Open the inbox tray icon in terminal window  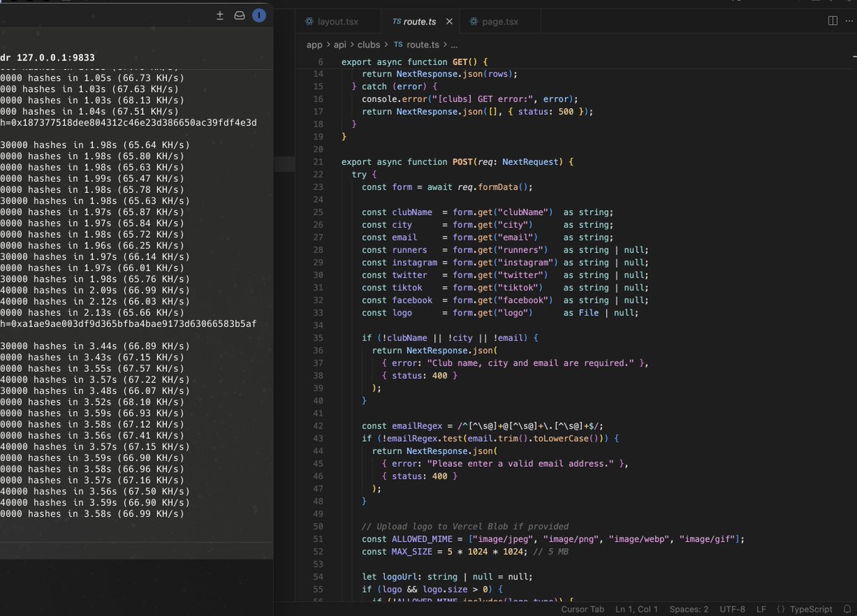pos(240,15)
